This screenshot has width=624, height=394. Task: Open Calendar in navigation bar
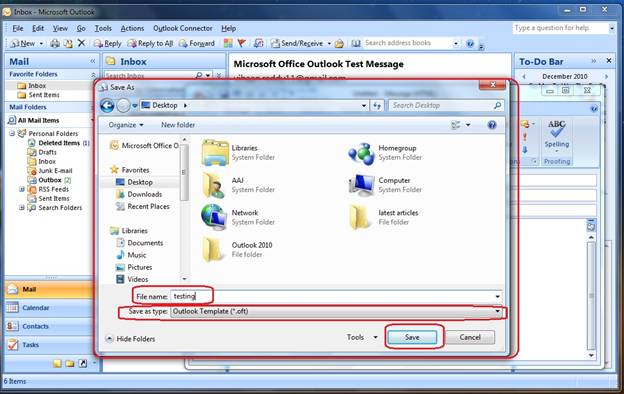[x=49, y=308]
